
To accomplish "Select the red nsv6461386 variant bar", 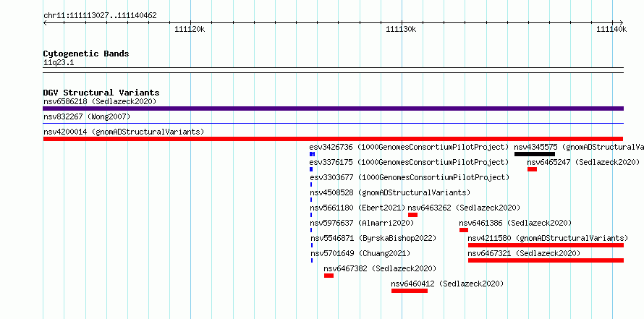I will point(464,230).
